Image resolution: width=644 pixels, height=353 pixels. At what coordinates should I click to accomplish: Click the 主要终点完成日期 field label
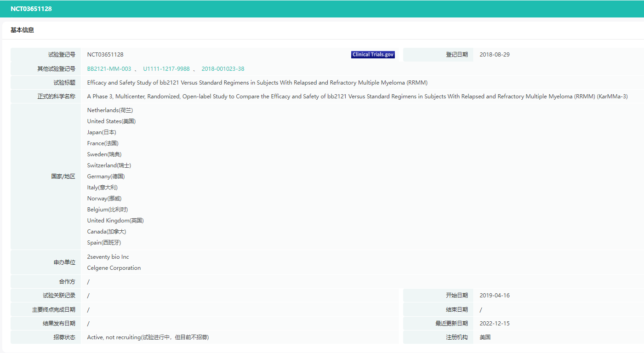[x=54, y=310]
